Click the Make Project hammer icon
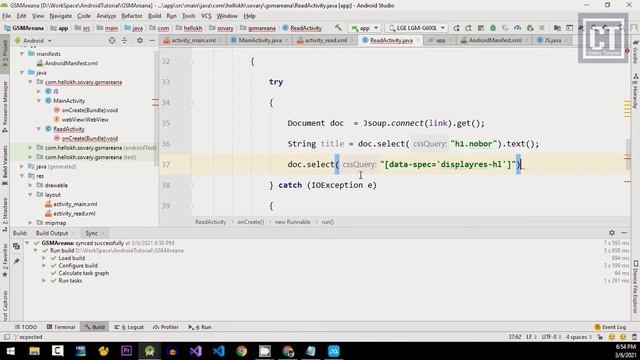640x360 pixels. click(x=338, y=28)
